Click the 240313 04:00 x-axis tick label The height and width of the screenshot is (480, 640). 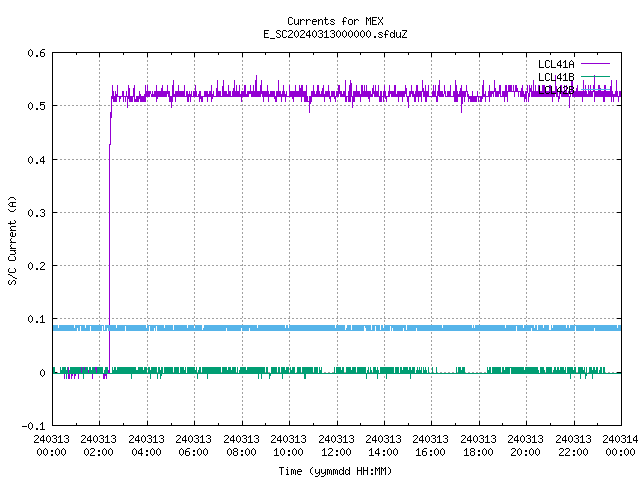[x=147, y=445]
